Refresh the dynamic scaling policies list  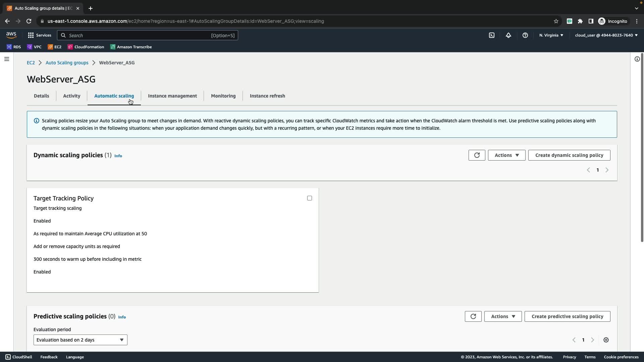click(x=477, y=155)
